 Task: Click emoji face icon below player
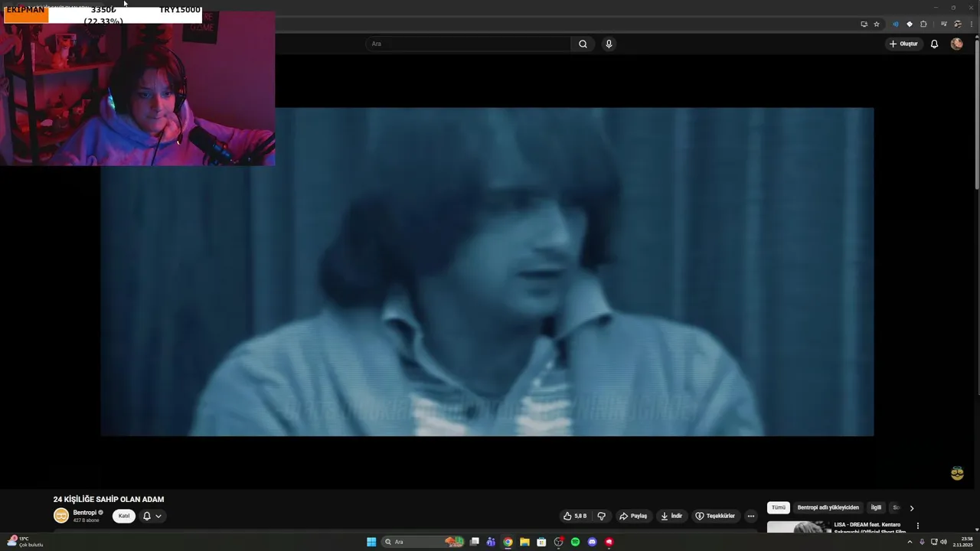[x=957, y=474]
